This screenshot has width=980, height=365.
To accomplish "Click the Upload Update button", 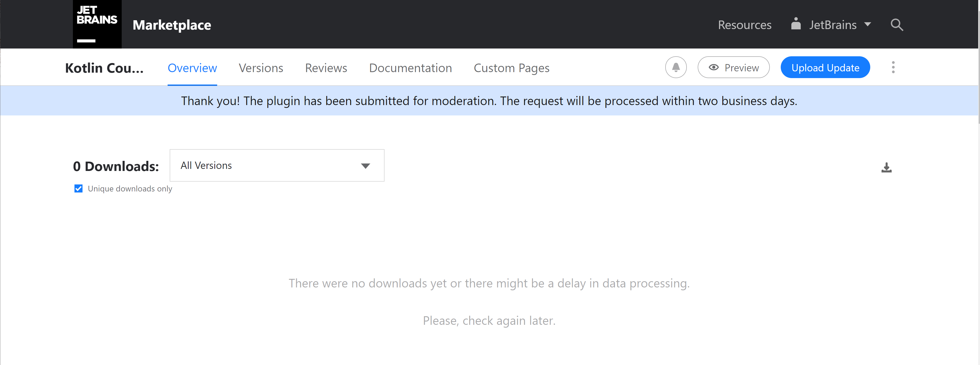I will tap(825, 68).
